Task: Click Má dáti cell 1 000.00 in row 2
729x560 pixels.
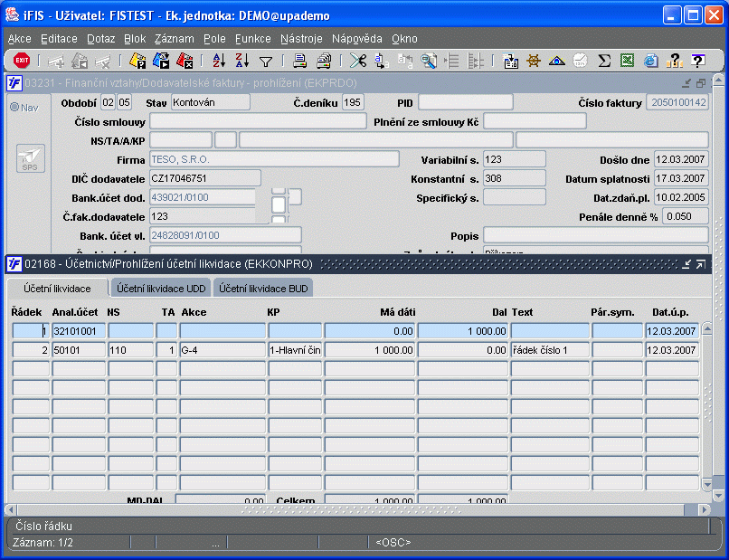Action: [370, 350]
